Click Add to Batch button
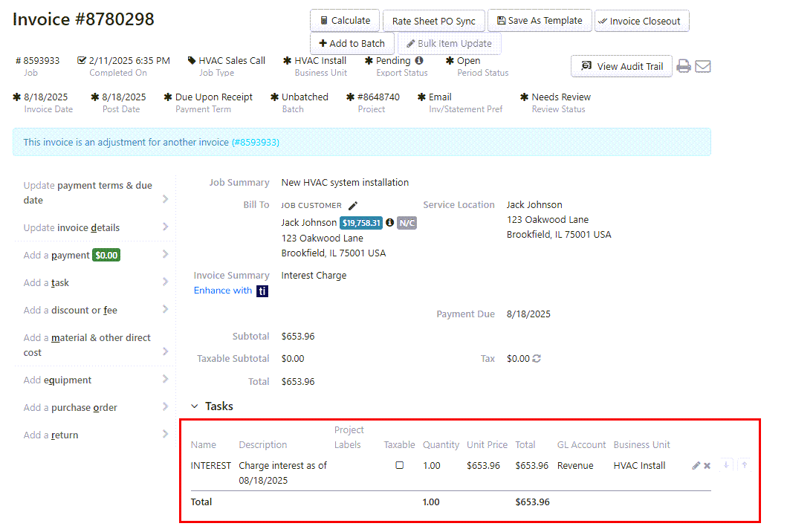The image size is (787, 532). click(352, 44)
